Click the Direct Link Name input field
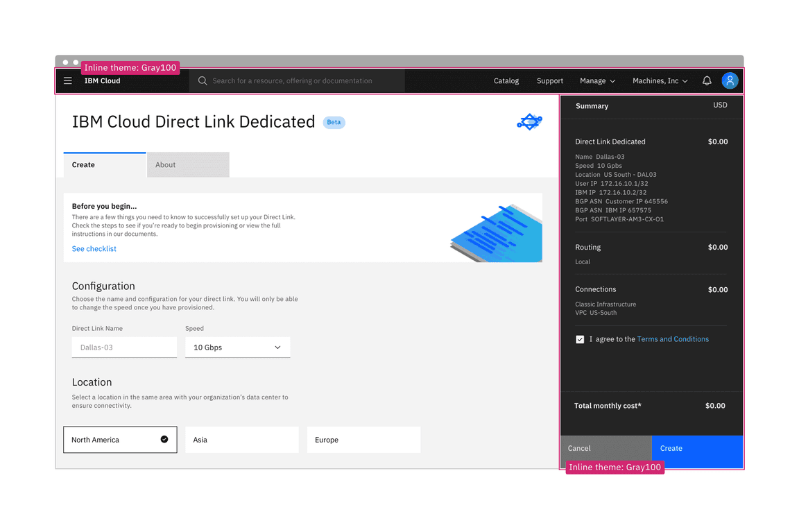The width and height of the screenshot is (799, 532). tap(123, 347)
